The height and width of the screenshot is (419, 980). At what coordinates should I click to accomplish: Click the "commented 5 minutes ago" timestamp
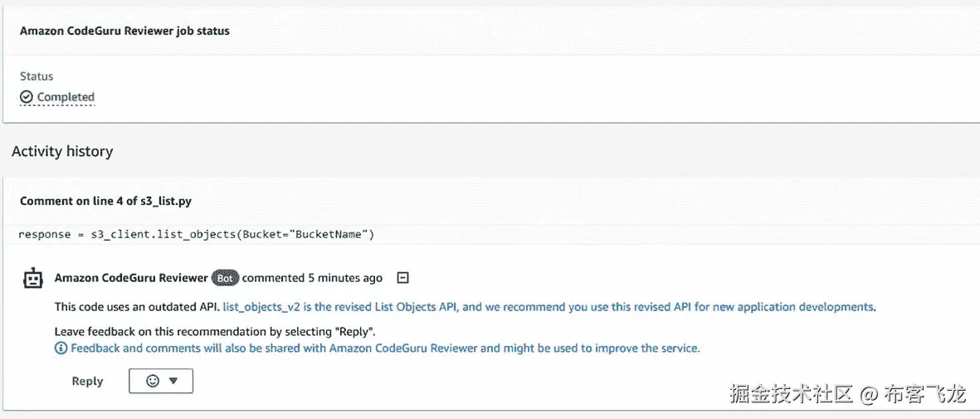pyautogui.click(x=312, y=278)
